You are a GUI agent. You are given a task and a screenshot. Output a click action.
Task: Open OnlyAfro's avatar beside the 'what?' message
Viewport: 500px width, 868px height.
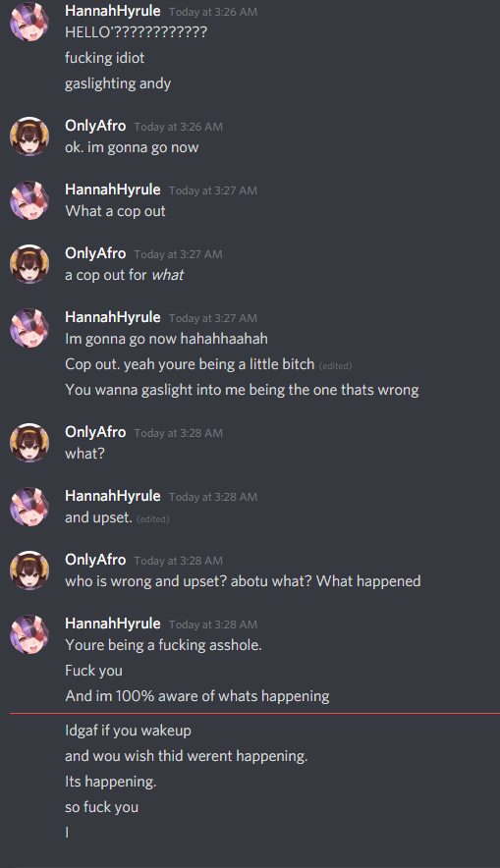pos(29,442)
